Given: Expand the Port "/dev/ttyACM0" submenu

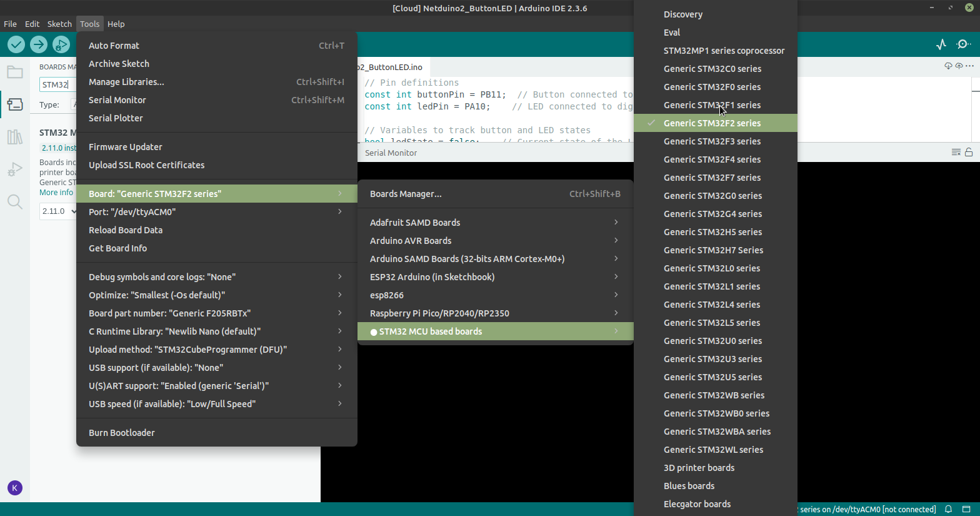Looking at the screenshot, I should [x=217, y=212].
